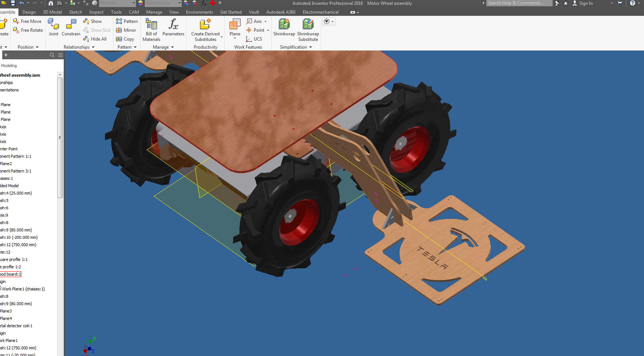
Task: Select the Copy component tool
Action: pos(125,39)
